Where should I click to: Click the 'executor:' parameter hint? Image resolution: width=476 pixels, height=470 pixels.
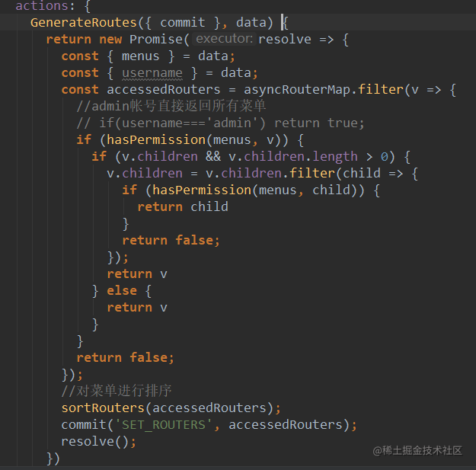[x=224, y=39]
